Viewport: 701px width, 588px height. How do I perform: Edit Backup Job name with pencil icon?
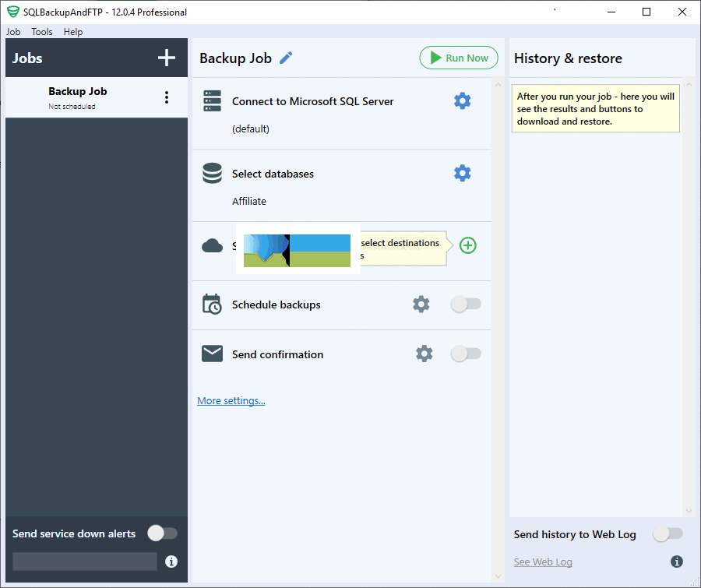tap(286, 58)
